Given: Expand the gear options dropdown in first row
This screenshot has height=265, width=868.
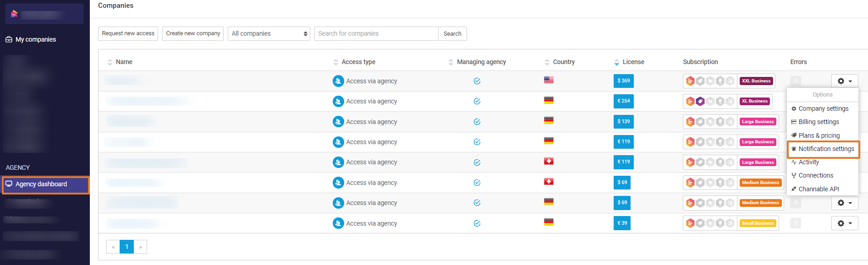Looking at the screenshot, I should point(845,81).
